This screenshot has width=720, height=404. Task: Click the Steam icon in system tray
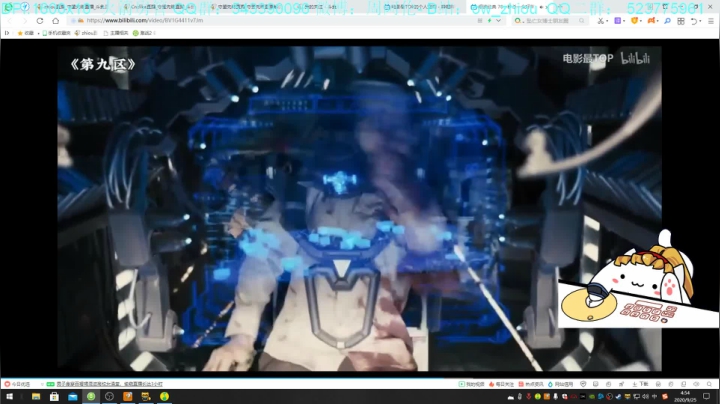pos(618,397)
